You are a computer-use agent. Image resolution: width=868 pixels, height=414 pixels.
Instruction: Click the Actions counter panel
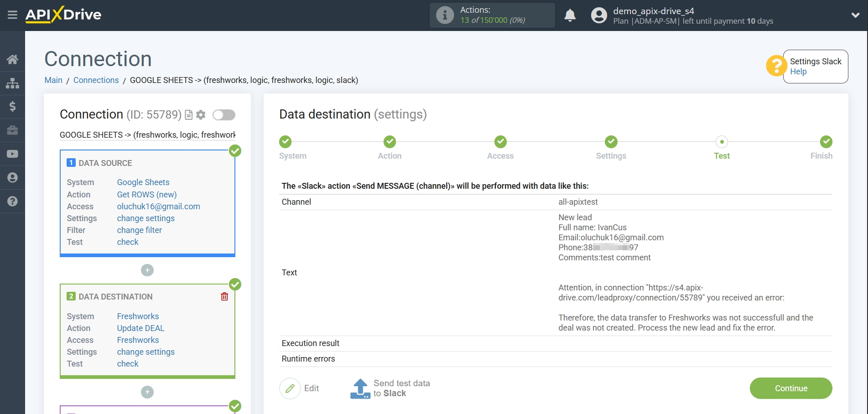coord(492,15)
